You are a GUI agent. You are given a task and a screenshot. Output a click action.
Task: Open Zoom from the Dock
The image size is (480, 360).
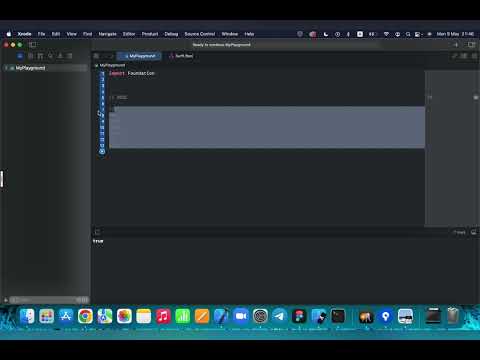pyautogui.click(x=241, y=316)
